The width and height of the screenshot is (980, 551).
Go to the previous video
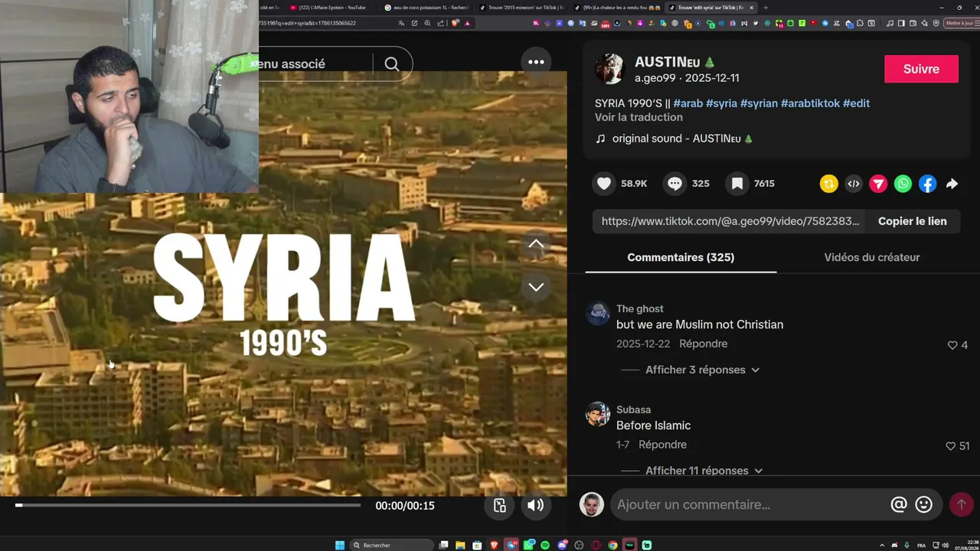536,244
